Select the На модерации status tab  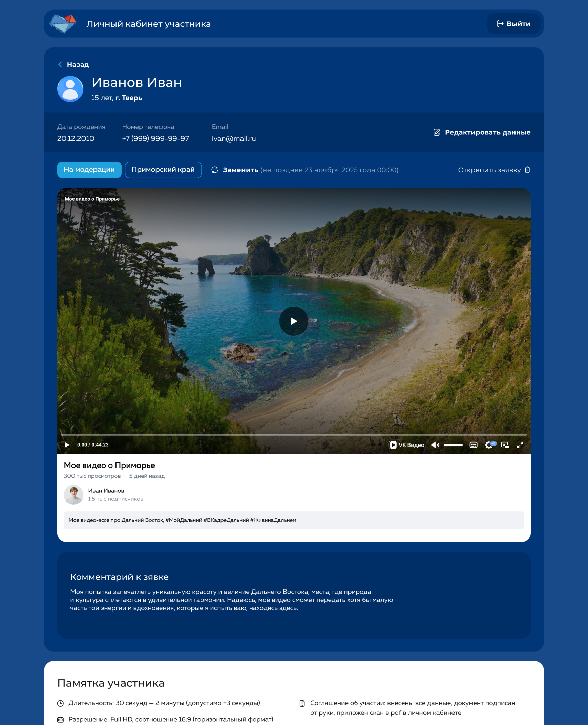point(89,170)
